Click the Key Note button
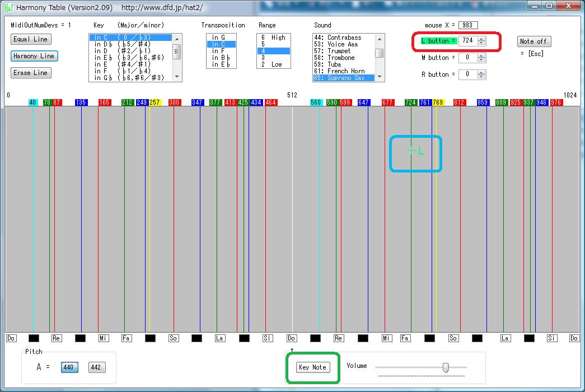585x392 pixels. coord(313,367)
